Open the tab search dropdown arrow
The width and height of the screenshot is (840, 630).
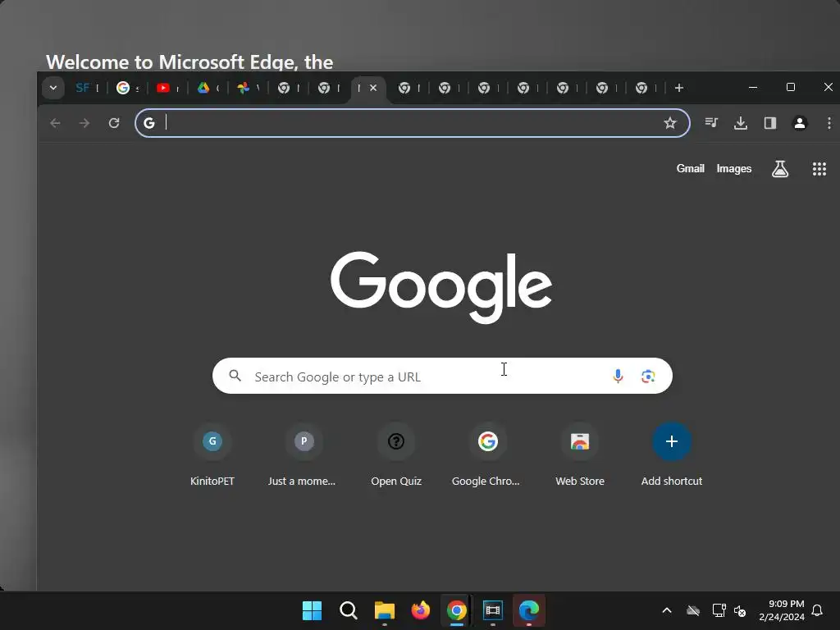pos(53,88)
